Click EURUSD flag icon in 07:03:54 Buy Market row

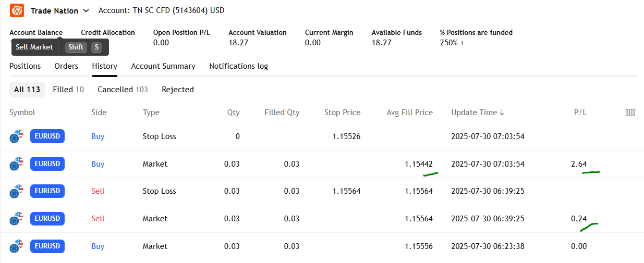click(17, 164)
